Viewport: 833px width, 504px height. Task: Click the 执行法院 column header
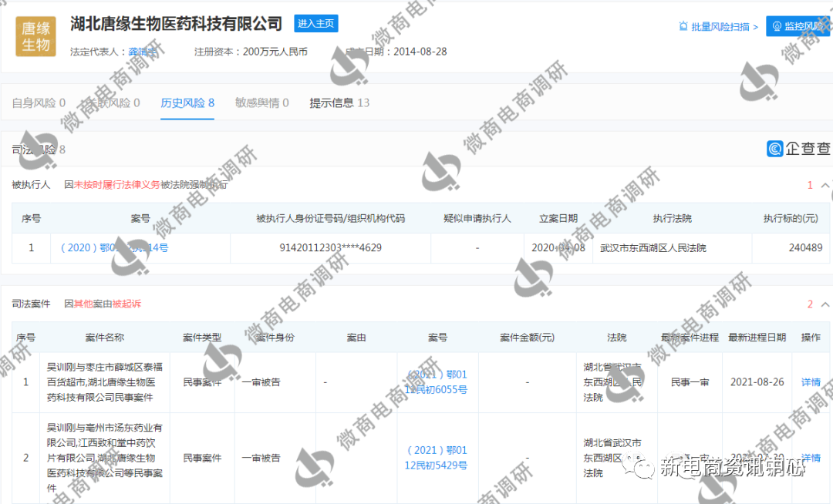pyautogui.click(x=672, y=218)
